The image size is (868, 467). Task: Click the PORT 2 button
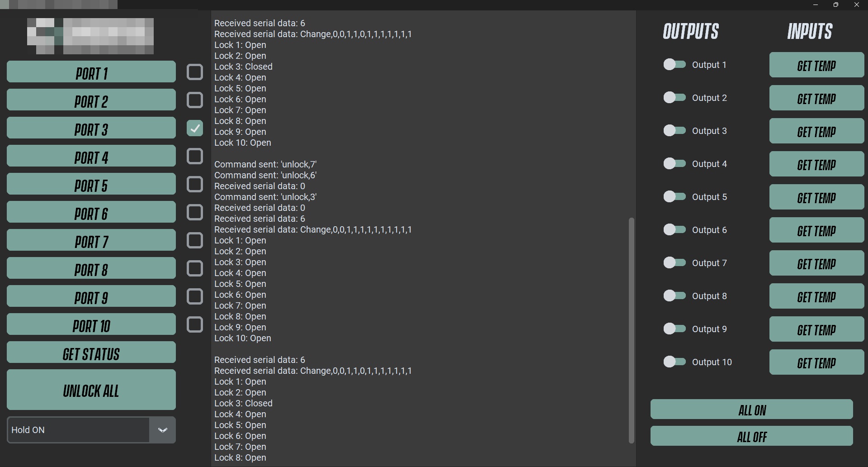(91, 100)
